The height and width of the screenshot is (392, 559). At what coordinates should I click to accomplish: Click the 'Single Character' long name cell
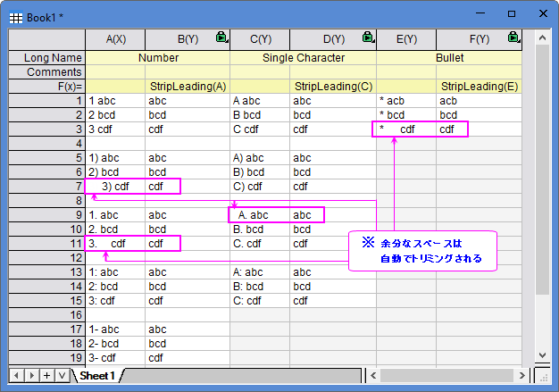click(304, 58)
